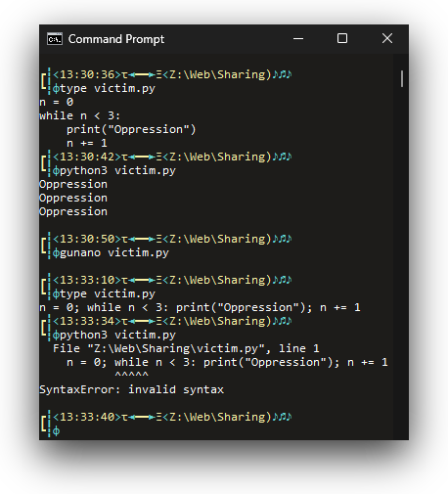Click the File "Z:\Web\Sharing\victim.py", line 1 text

coord(186,348)
